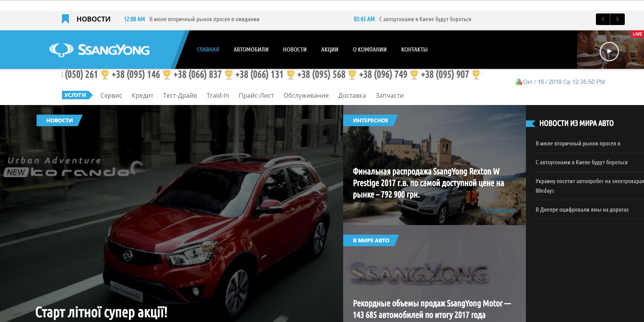Open sidebar news about автопробег на электрокарах
This screenshot has width=644, height=322.
589,186
